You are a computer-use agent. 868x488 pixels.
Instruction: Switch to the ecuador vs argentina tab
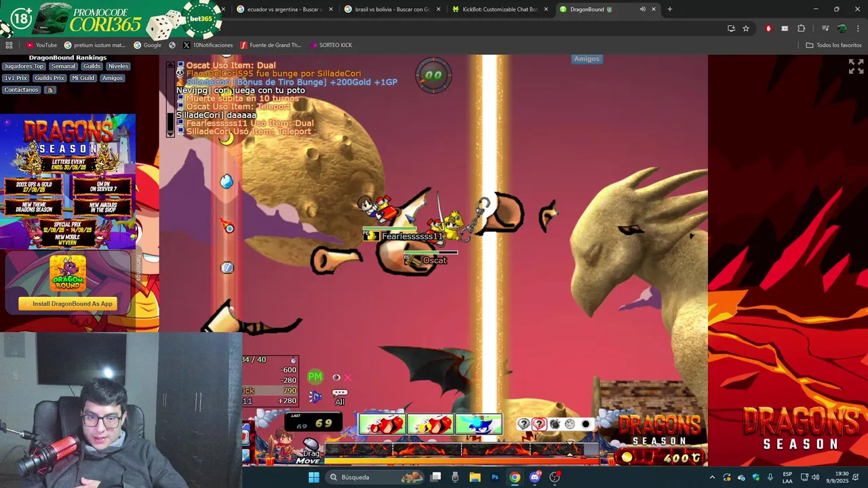coord(284,9)
